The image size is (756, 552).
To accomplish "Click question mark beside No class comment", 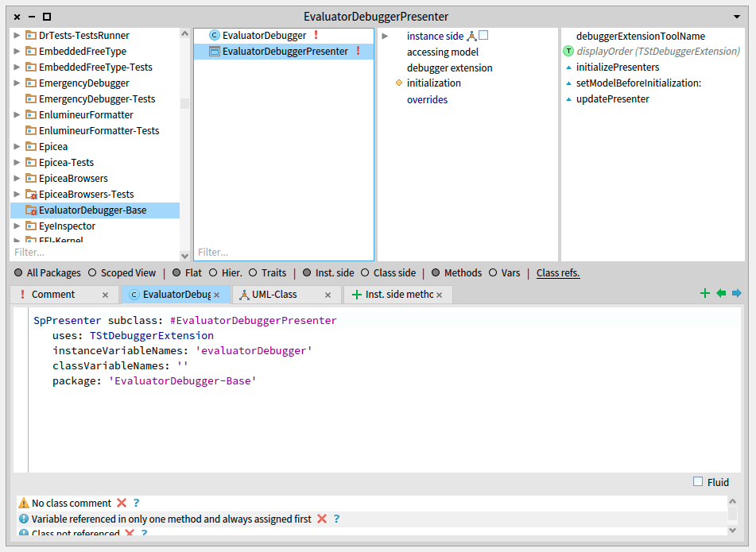I will pyautogui.click(x=136, y=503).
